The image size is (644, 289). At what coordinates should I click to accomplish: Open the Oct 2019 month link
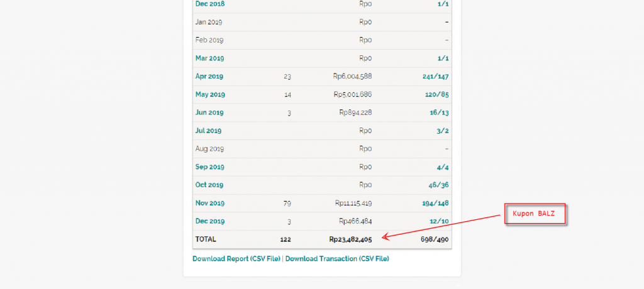tap(209, 185)
